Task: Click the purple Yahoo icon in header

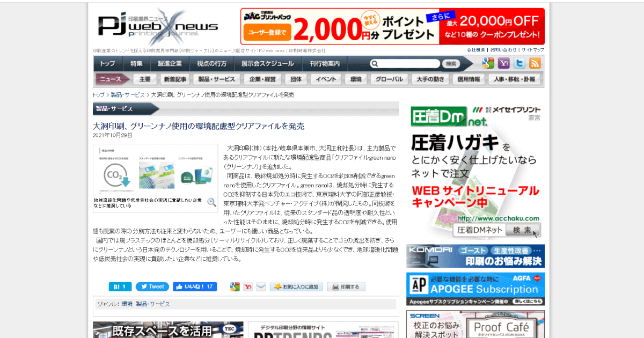Action: 503,63
